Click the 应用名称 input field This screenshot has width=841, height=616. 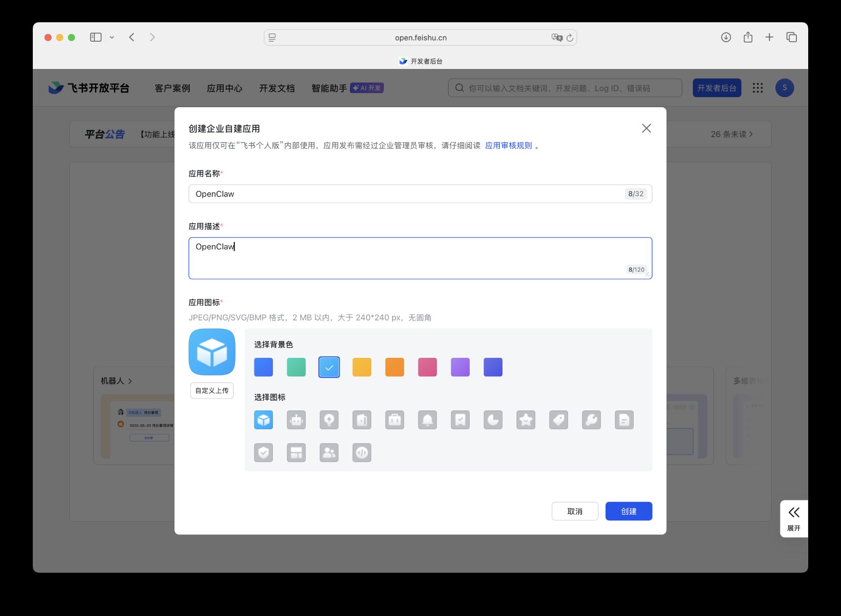[408, 194]
